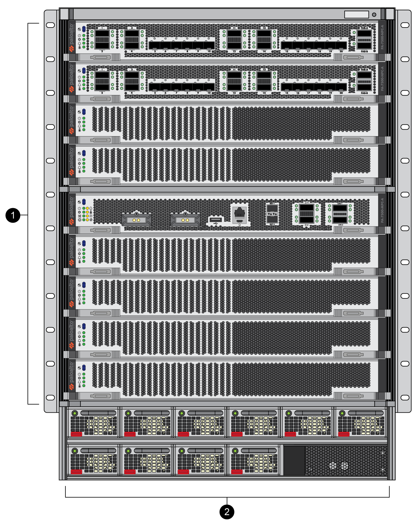This screenshot has height=524, width=420.
Task: Click the USB port on the MPC card
Action: click(215, 220)
